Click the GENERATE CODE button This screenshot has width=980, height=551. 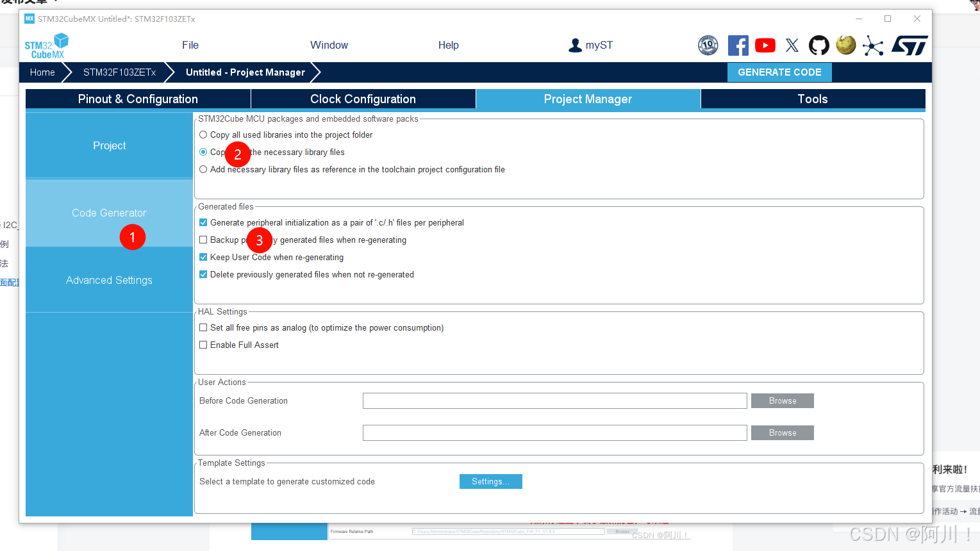point(779,72)
